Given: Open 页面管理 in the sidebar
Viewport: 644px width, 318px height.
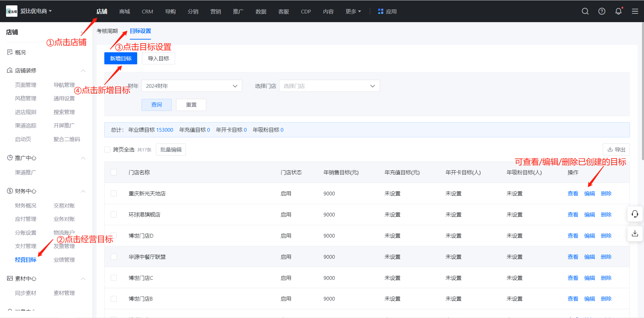Looking at the screenshot, I should coord(26,85).
